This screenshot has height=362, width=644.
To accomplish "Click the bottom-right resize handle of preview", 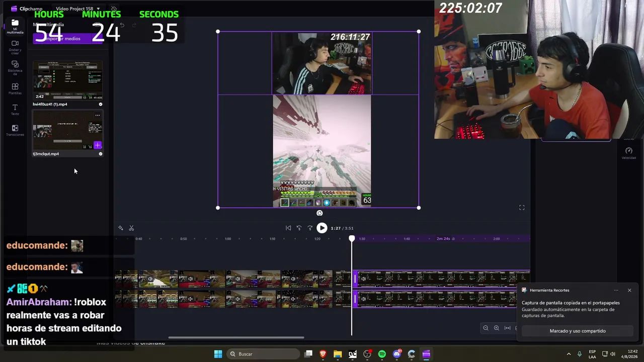I will (x=419, y=208).
